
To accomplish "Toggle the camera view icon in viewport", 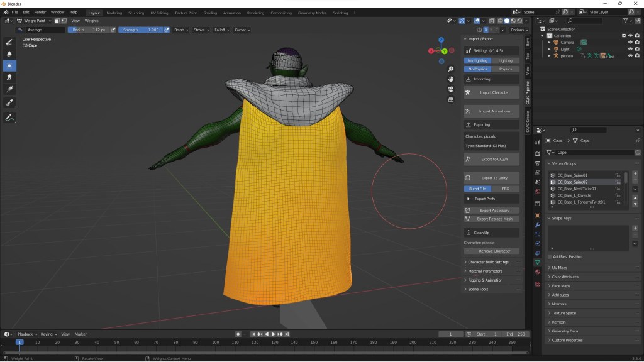I will tap(450, 89).
